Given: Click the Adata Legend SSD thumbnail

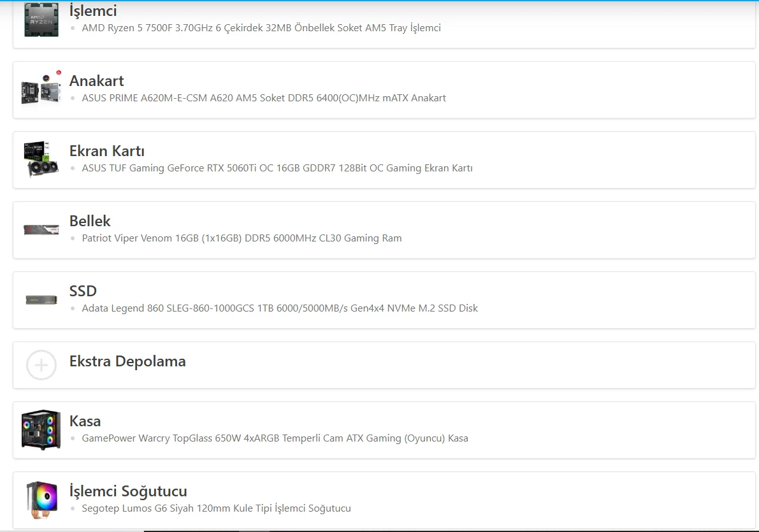Looking at the screenshot, I should [41, 300].
